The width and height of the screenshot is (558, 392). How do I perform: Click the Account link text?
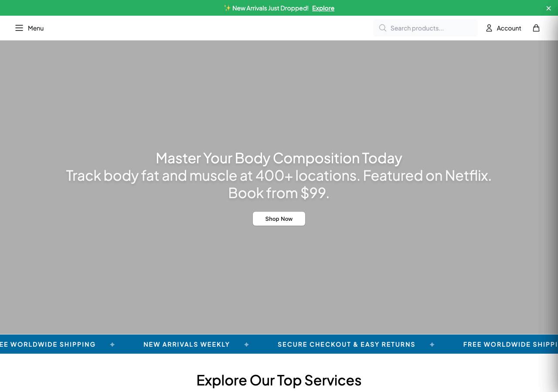[509, 28]
